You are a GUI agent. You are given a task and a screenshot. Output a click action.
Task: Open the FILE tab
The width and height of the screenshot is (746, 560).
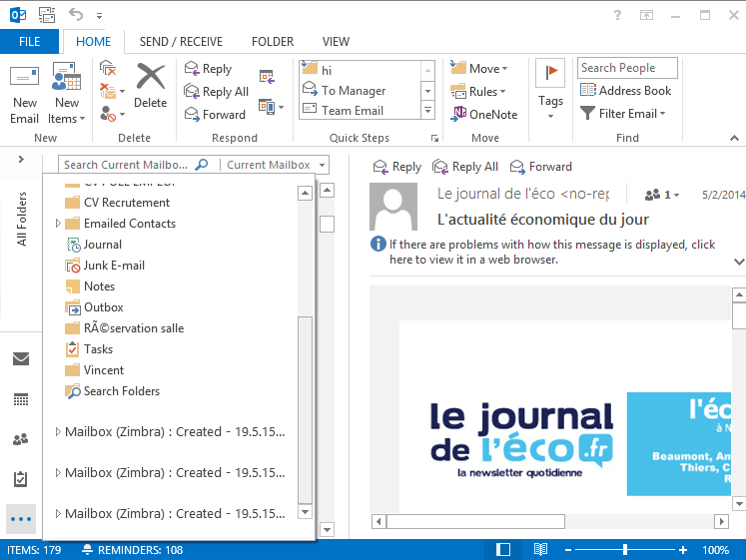click(30, 42)
